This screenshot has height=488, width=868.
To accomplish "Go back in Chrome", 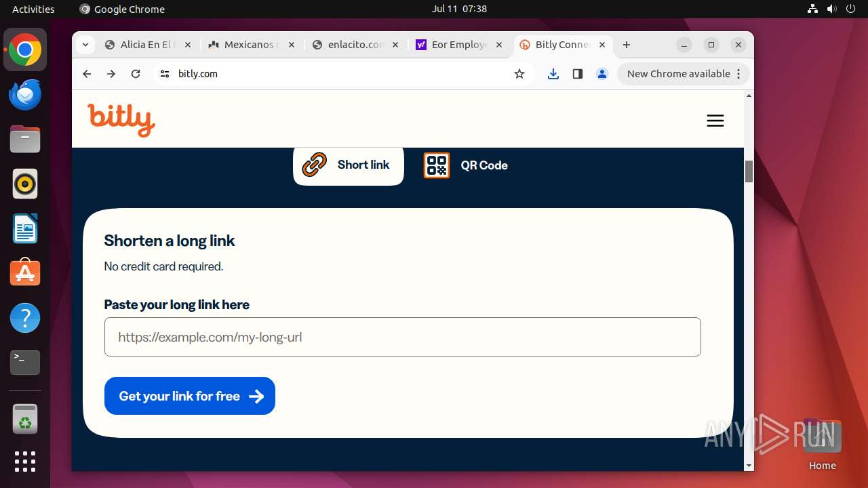I will click(x=87, y=74).
